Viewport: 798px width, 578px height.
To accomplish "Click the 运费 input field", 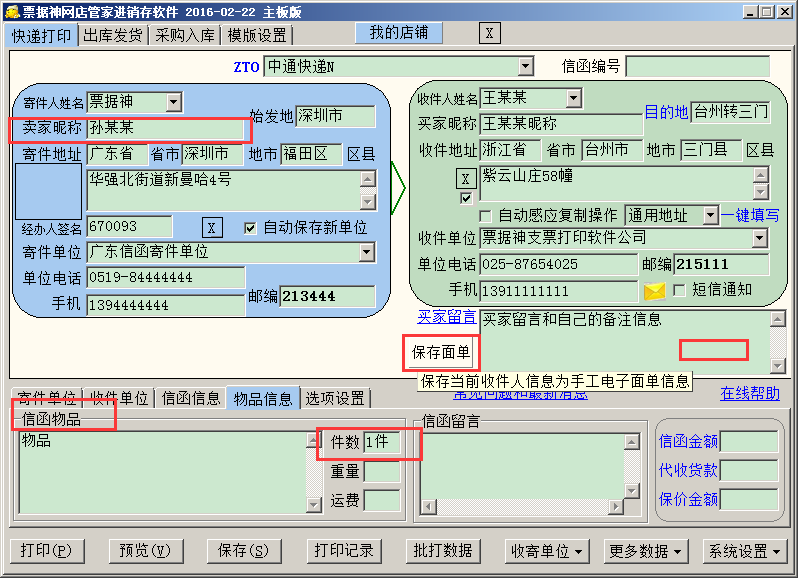I will click(382, 501).
